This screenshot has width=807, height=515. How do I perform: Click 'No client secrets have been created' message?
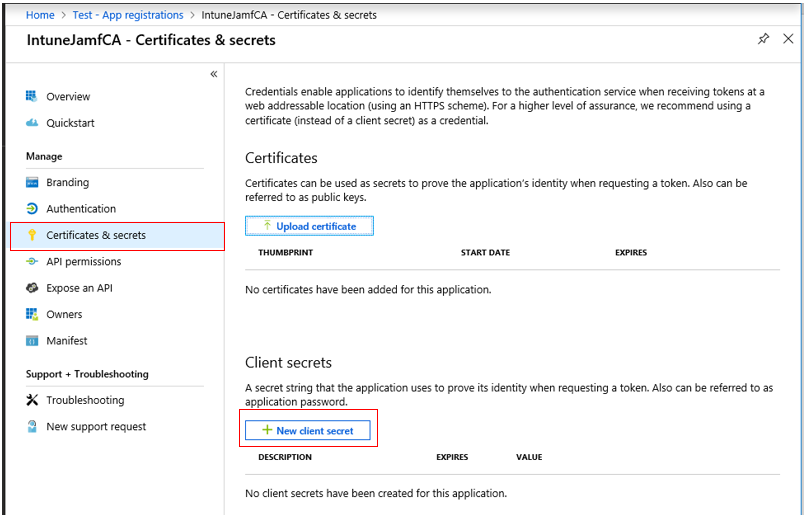tap(376, 493)
